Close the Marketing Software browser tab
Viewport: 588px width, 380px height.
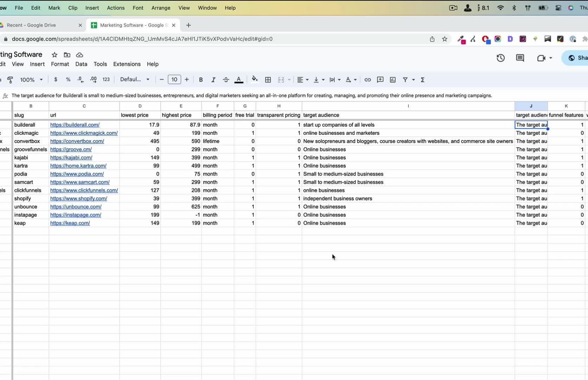point(174,25)
